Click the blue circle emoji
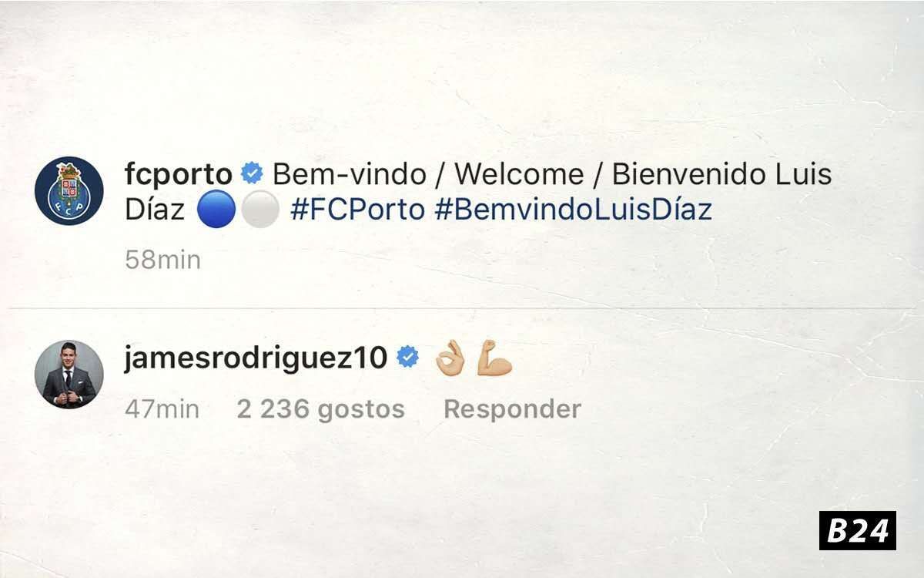 coord(216,210)
